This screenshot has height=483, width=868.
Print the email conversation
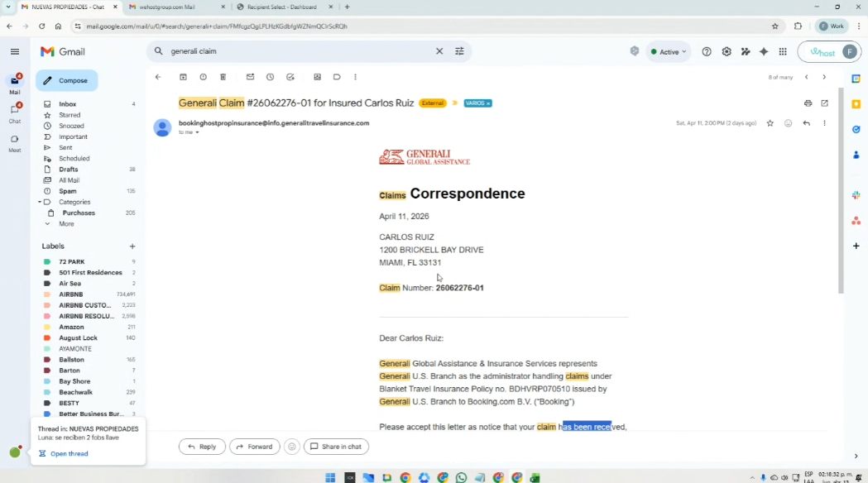808,103
